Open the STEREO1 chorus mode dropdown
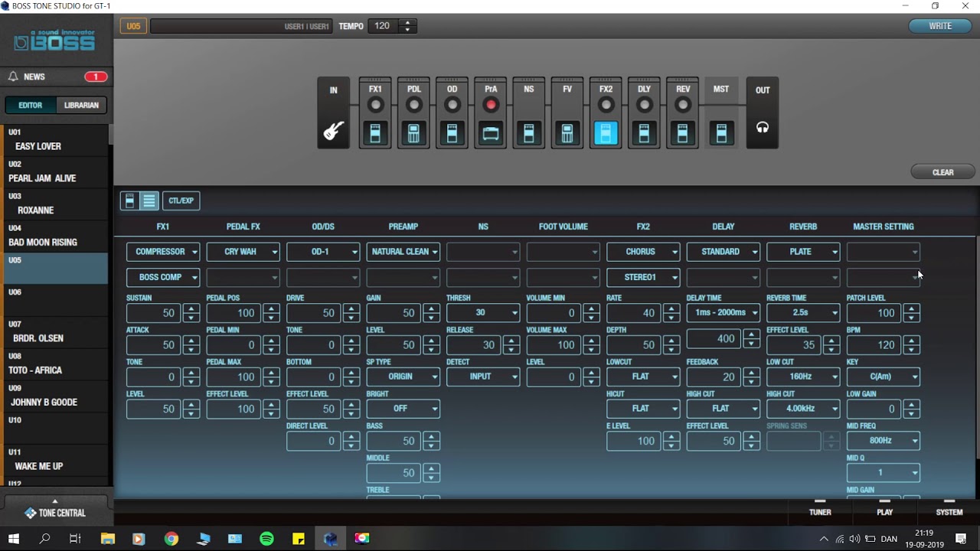980x551 pixels. (643, 277)
